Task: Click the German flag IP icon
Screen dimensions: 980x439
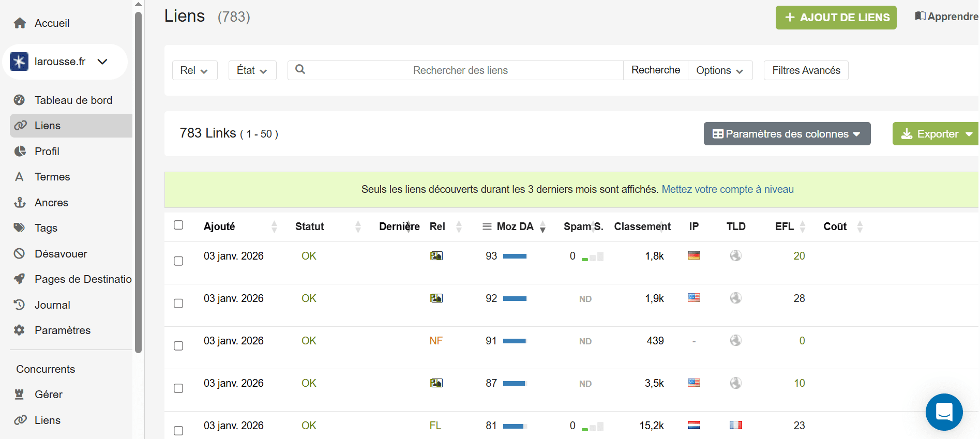Action: point(694,255)
